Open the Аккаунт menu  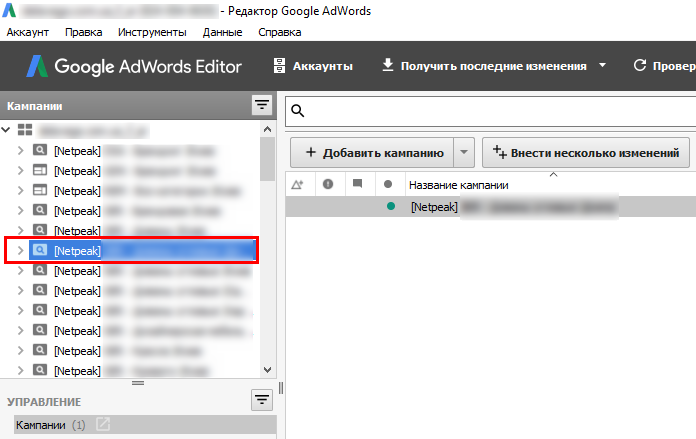28,32
